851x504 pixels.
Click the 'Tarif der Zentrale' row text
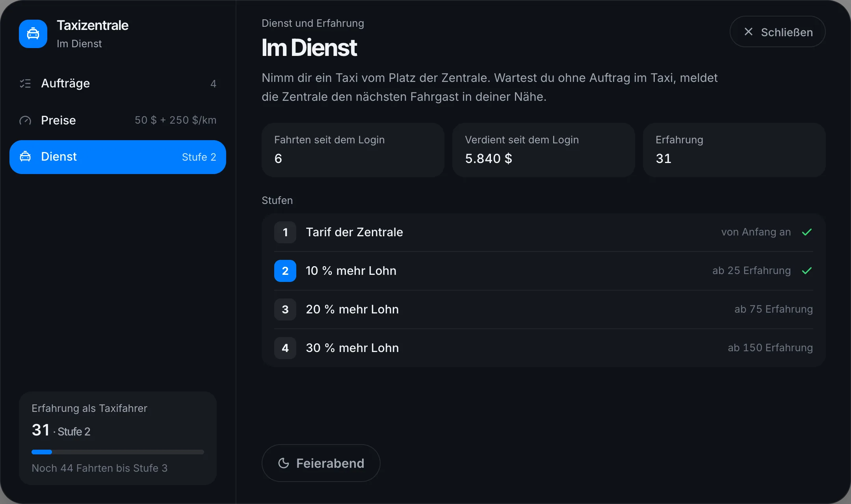point(354,232)
